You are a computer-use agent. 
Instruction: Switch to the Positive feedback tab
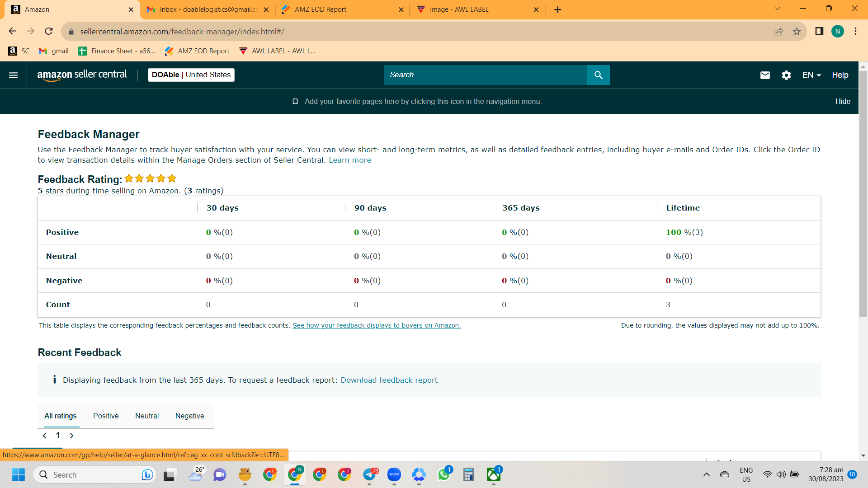pyautogui.click(x=106, y=416)
